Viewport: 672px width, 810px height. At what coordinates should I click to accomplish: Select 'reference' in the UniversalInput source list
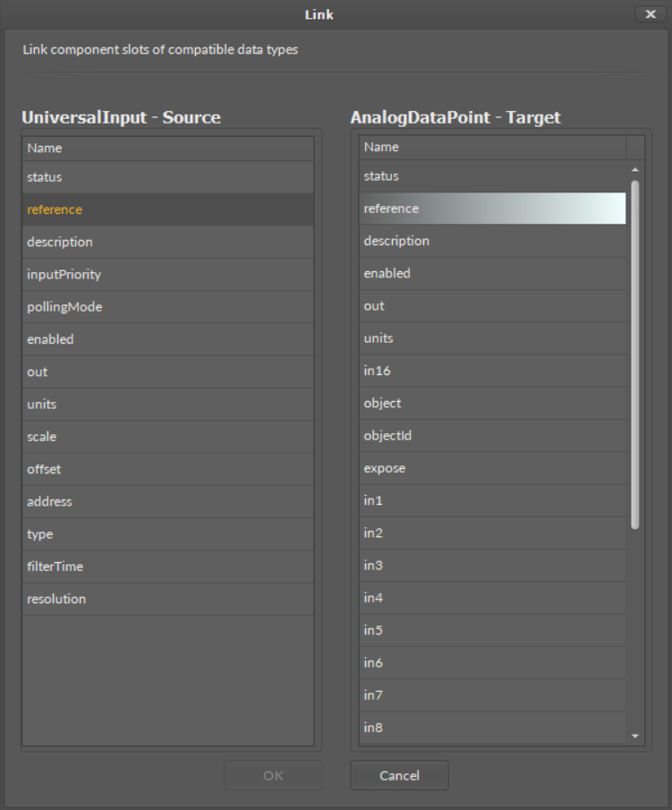pyautogui.click(x=167, y=209)
